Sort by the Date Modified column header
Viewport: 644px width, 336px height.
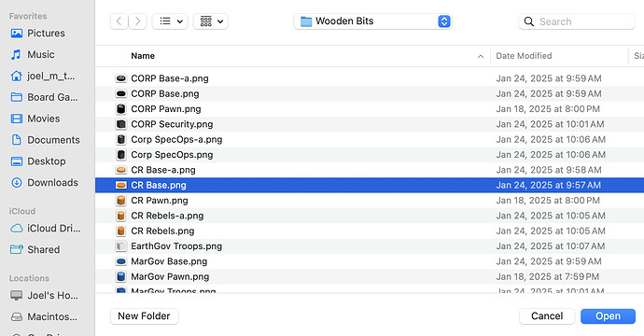coord(524,56)
